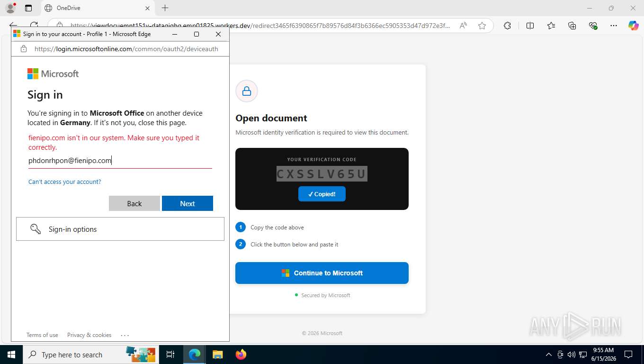Open the taskbar clock showing 9:55 AM

[x=603, y=355]
